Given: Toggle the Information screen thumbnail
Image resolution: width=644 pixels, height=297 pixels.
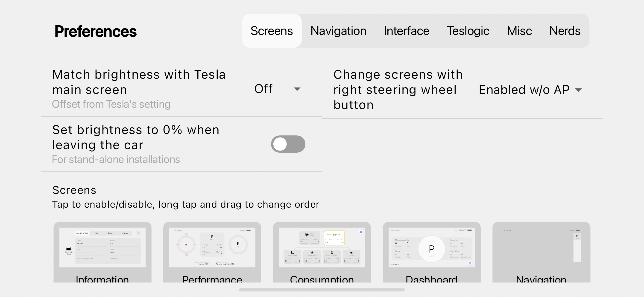Looking at the screenshot, I should pyautogui.click(x=102, y=252).
